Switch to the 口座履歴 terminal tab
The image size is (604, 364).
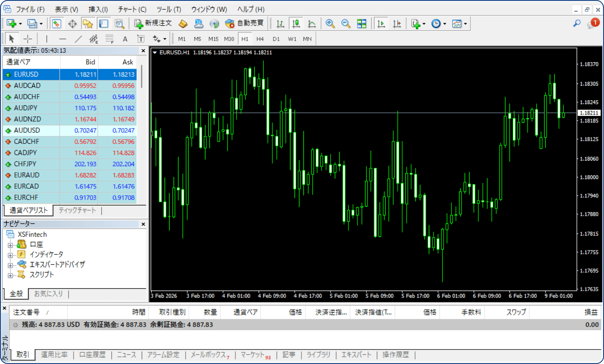pyautogui.click(x=92, y=355)
